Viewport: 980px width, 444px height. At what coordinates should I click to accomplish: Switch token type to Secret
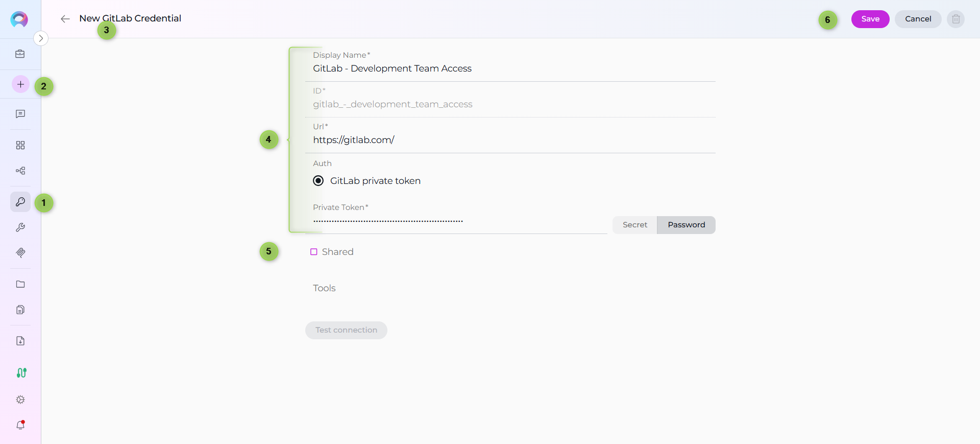tap(634, 225)
